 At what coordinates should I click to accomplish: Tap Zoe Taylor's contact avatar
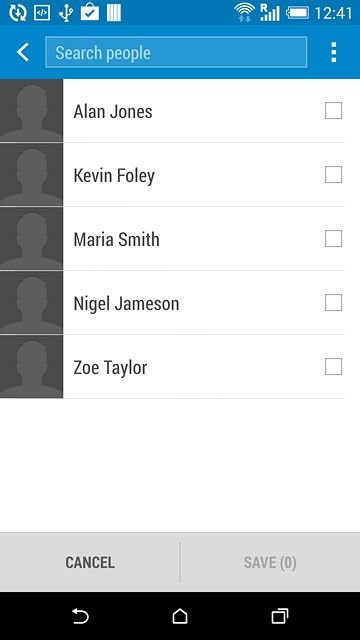(x=31, y=367)
